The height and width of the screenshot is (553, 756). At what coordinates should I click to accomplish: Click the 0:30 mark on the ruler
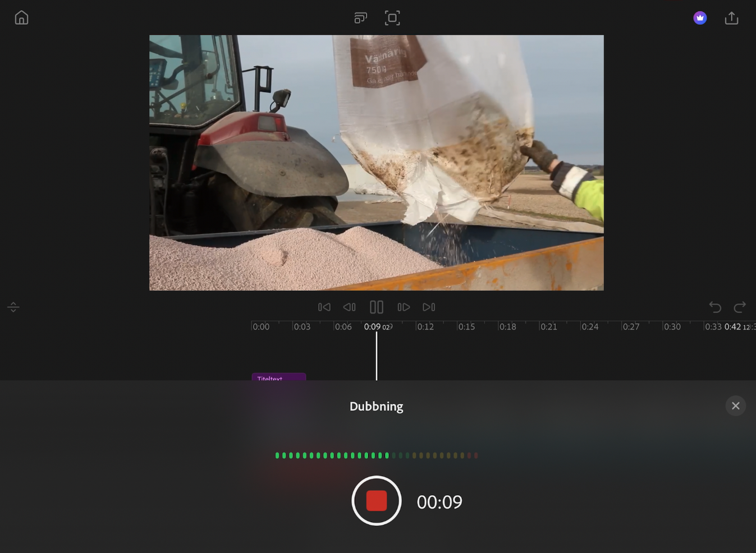coord(672,326)
